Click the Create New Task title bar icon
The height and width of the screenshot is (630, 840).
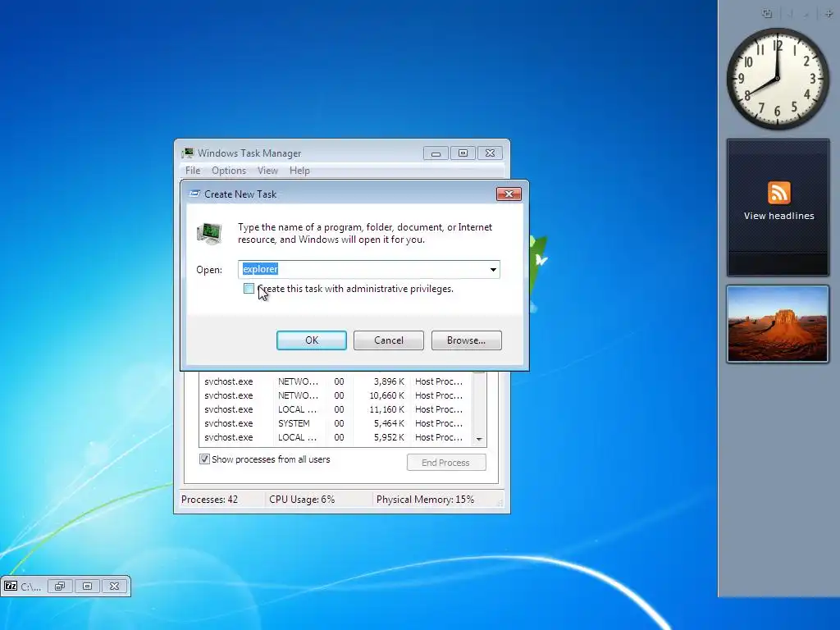[194, 194]
